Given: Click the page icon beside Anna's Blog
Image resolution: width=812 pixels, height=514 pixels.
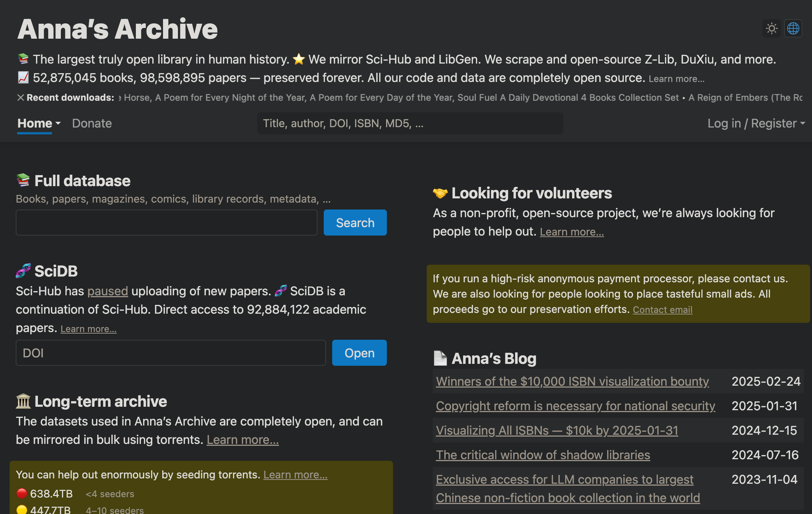Looking at the screenshot, I should [x=440, y=358].
